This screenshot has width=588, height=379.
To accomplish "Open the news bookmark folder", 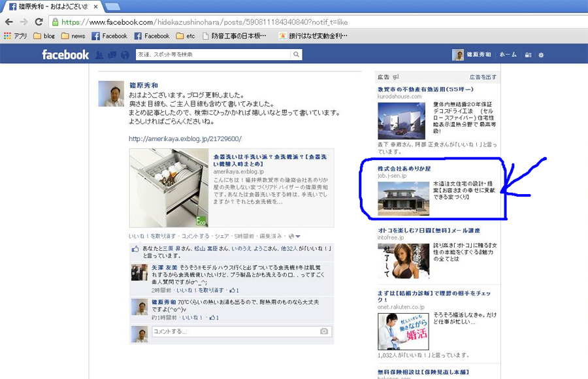I will click(x=73, y=36).
